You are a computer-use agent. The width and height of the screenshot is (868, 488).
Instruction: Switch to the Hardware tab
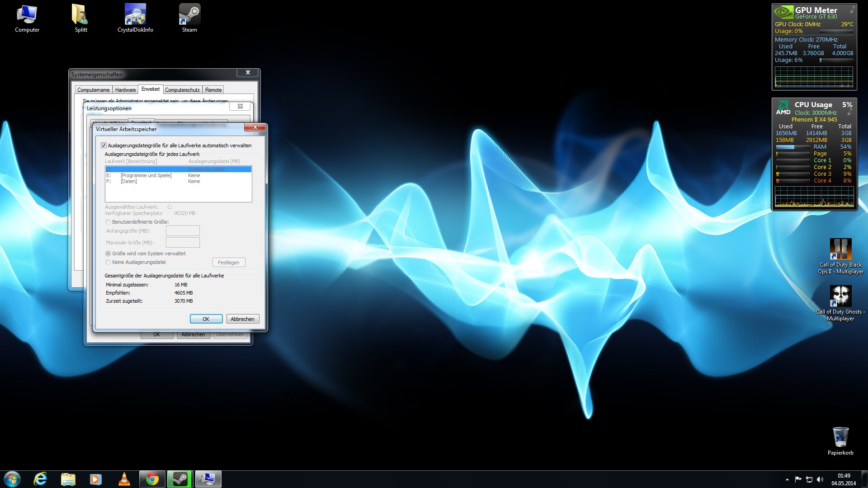(125, 90)
